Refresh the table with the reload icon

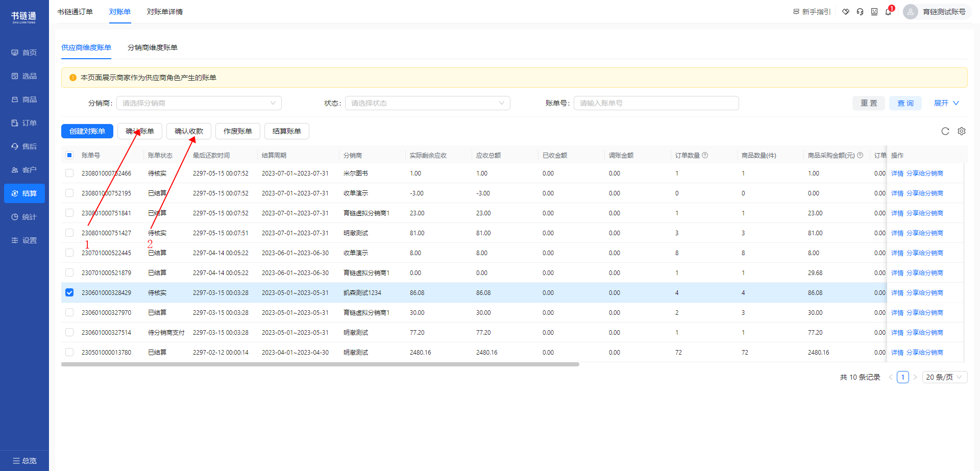coord(945,131)
